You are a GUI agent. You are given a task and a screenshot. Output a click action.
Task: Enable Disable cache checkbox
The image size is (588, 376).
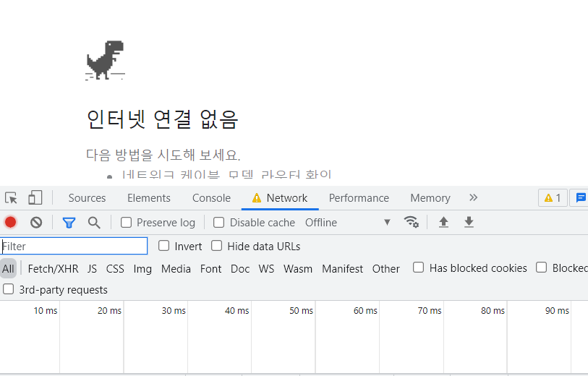pyautogui.click(x=218, y=222)
